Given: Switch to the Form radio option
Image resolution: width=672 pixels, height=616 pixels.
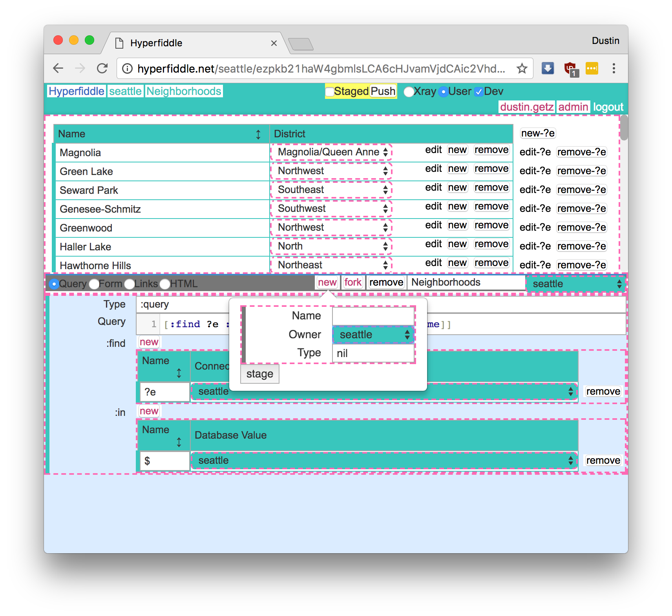Looking at the screenshot, I should coord(94,284).
